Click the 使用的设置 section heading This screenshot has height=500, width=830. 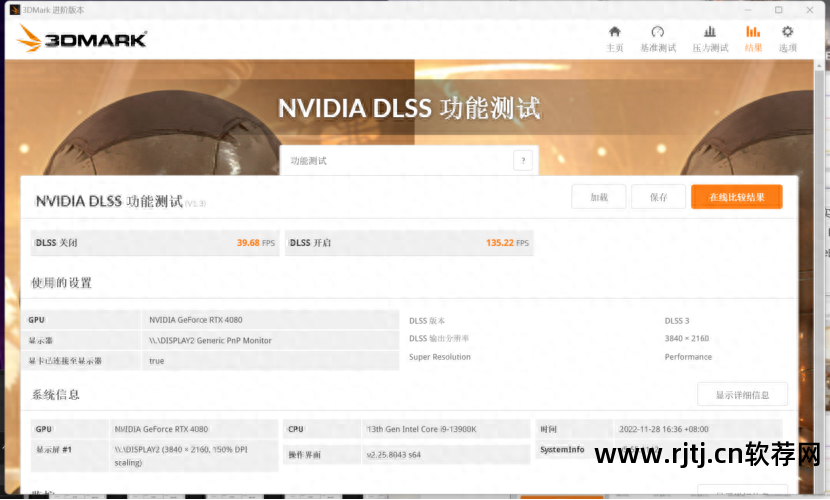[x=61, y=283]
